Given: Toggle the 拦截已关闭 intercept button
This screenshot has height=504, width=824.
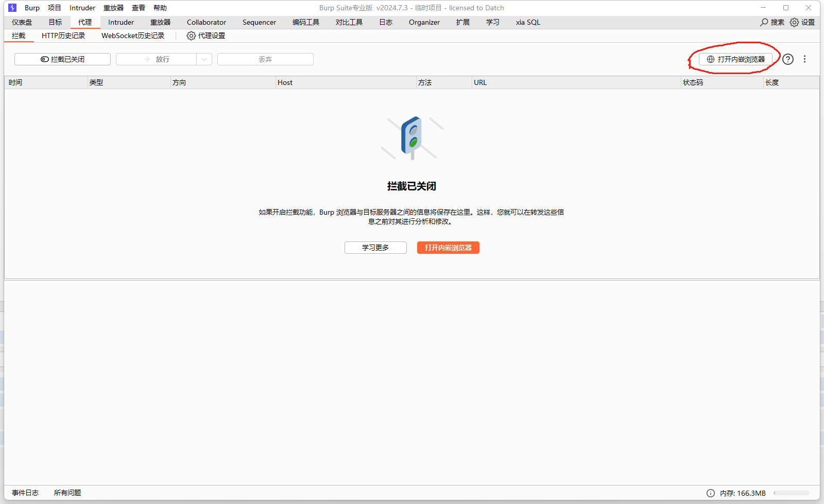Looking at the screenshot, I should [62, 59].
